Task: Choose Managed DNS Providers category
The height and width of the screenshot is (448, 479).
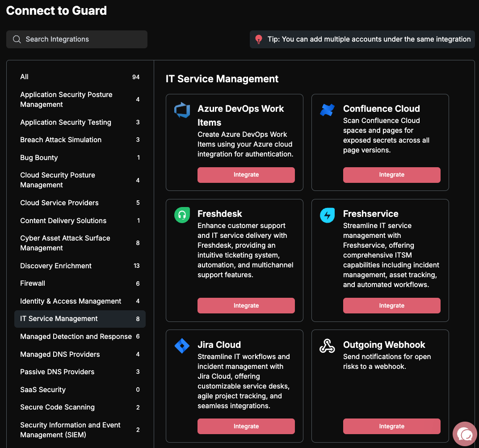Action: pos(80,354)
